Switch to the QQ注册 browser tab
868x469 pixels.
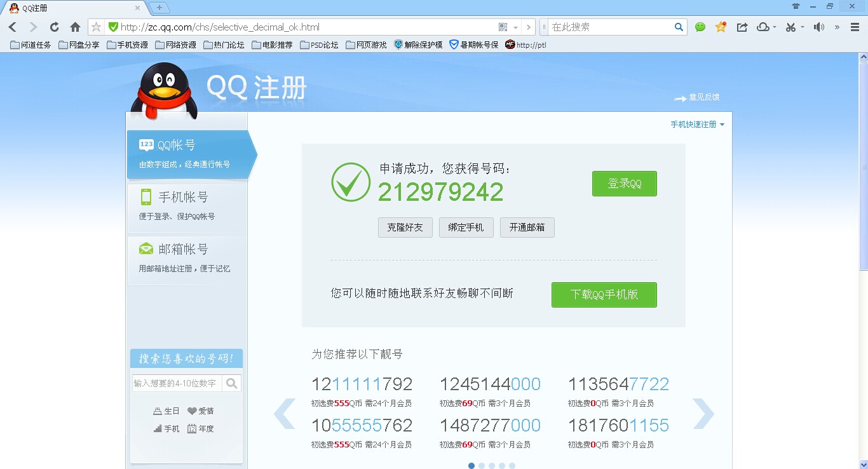click(75, 8)
